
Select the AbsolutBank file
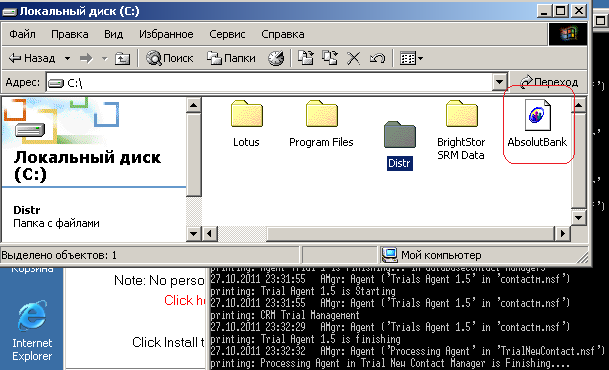(x=538, y=123)
